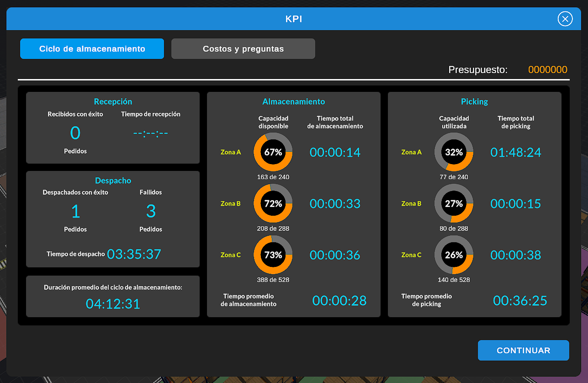Click picking time 00:00:15 for Zona B
Screen dimensions: 588x383
pos(516,204)
